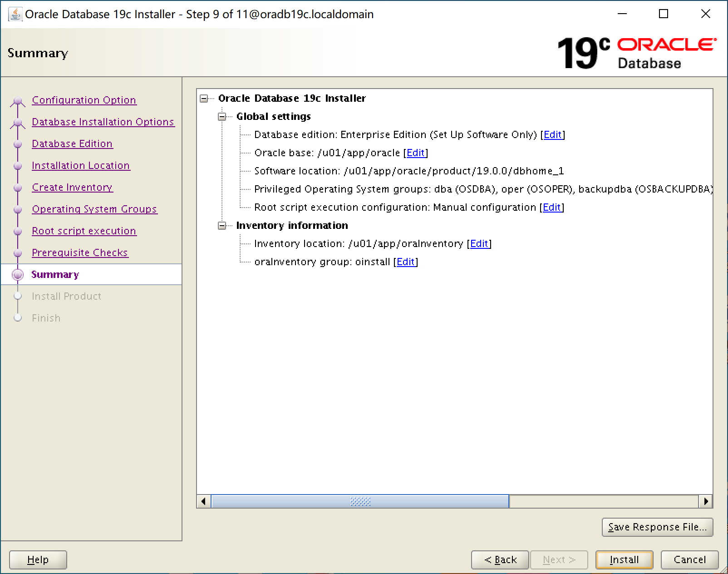Select the Inventory information heading
This screenshot has height=574, width=728.
292,226
